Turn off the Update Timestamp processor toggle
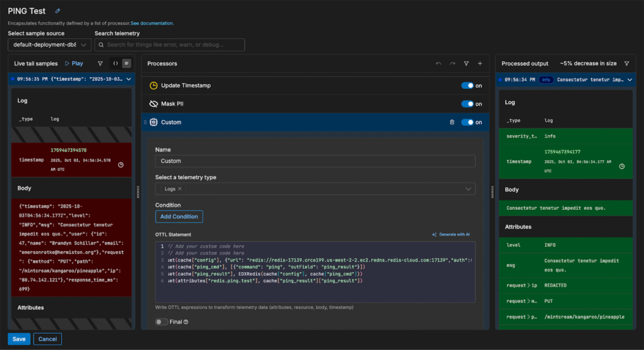644x350 pixels. 467,86
